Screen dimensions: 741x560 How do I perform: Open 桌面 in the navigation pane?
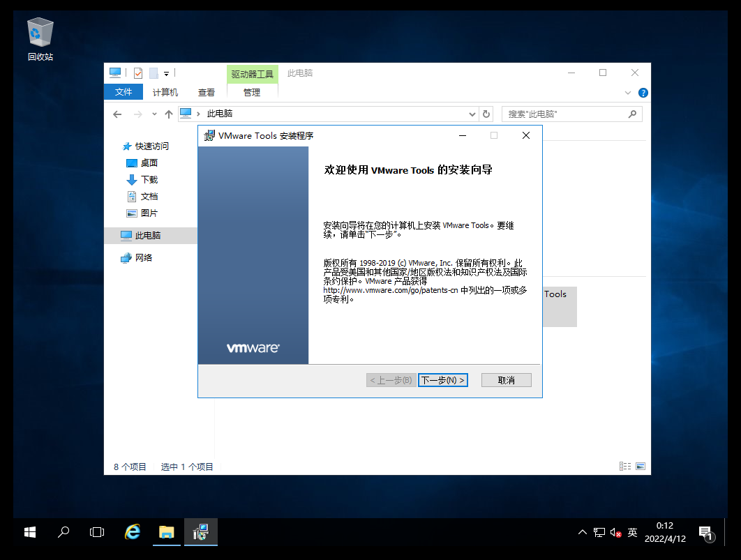(142, 163)
